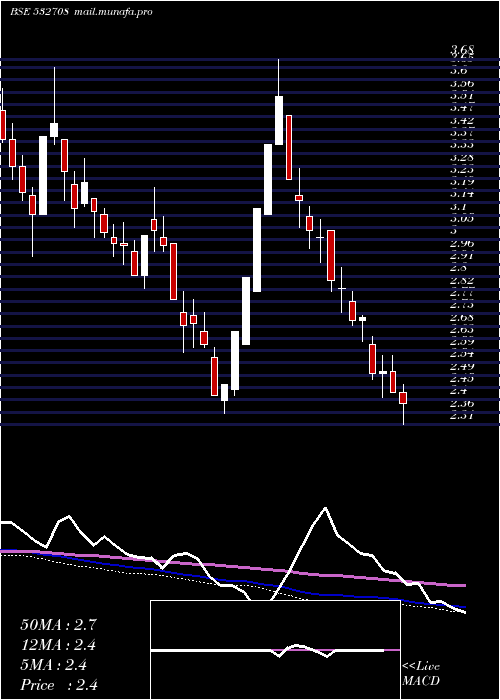Click the 2.68 price axis label
This screenshot has height=700, width=500.
point(462,318)
